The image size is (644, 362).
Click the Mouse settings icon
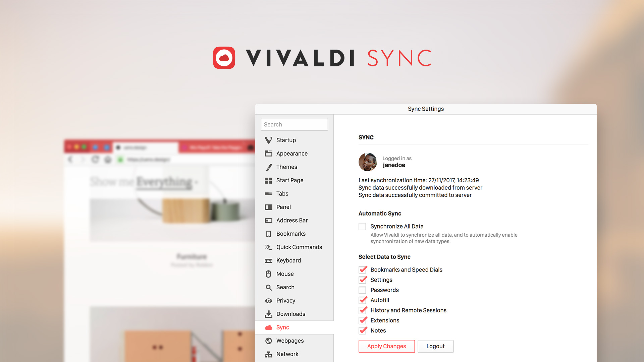pos(269,274)
